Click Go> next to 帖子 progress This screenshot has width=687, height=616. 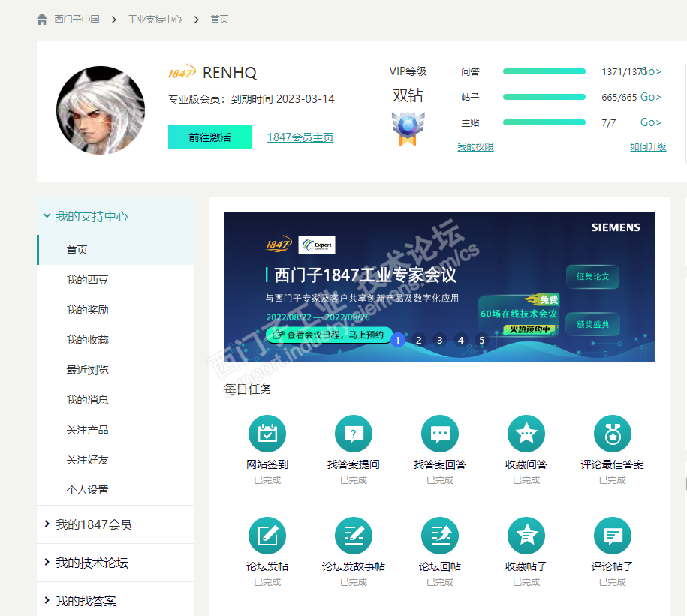pos(651,97)
